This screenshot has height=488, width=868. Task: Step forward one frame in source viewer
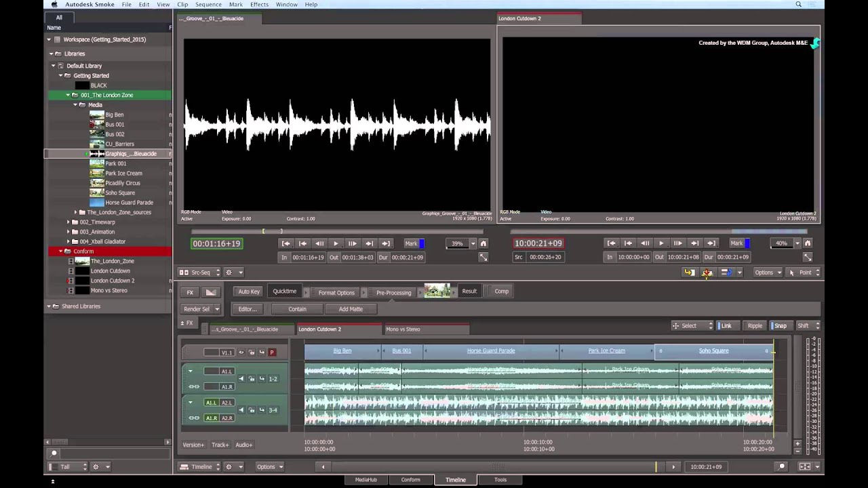point(352,243)
